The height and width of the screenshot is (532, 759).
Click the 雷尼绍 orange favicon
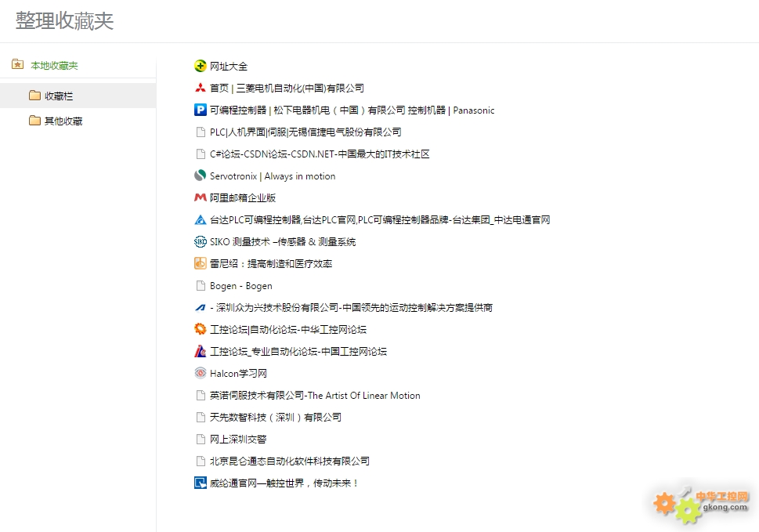[x=200, y=263]
